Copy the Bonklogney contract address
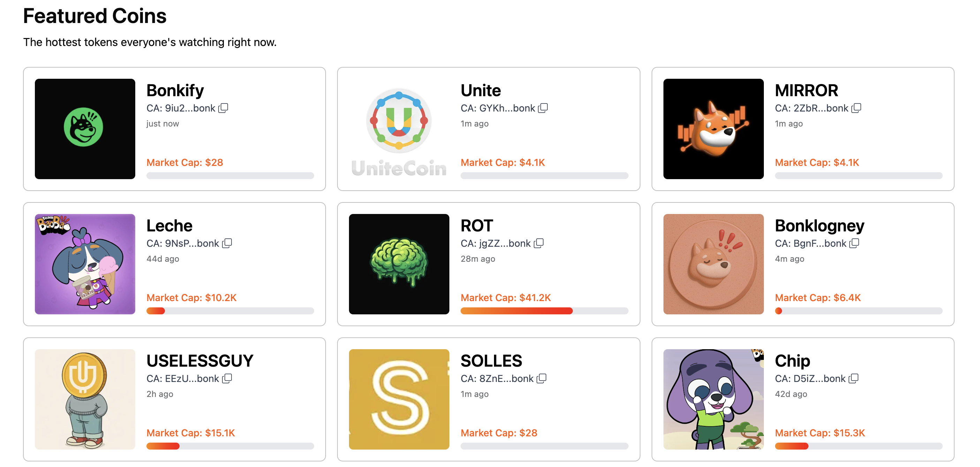Screen dimensions: 980x467 point(855,243)
